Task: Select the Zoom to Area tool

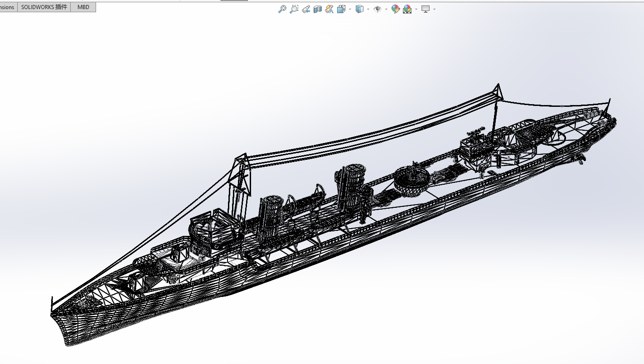Action: [x=294, y=9]
